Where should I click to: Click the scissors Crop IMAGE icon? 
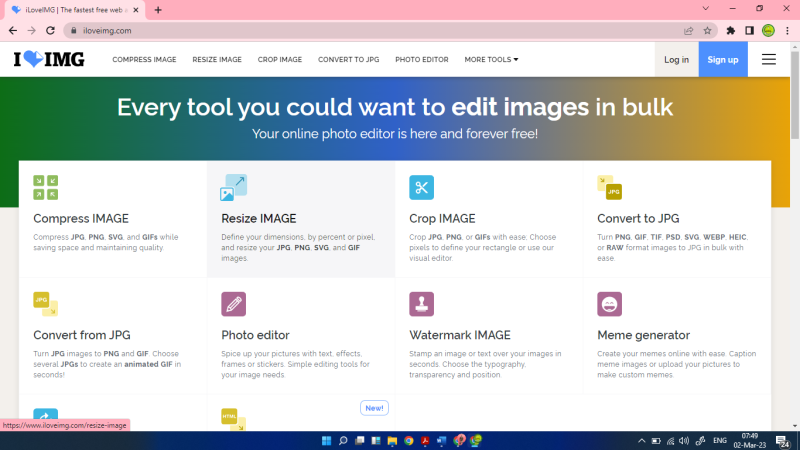pos(421,187)
